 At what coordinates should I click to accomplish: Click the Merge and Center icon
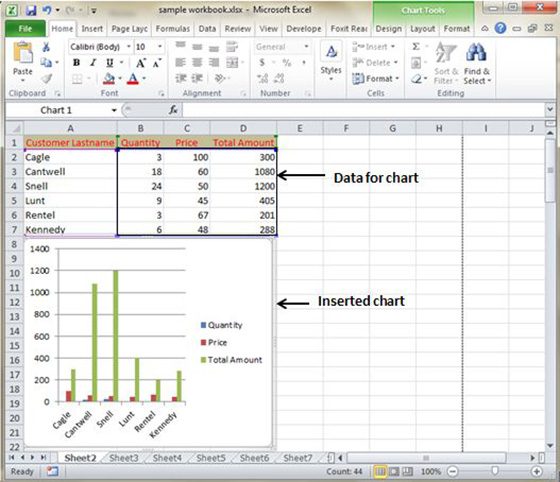tap(232, 63)
